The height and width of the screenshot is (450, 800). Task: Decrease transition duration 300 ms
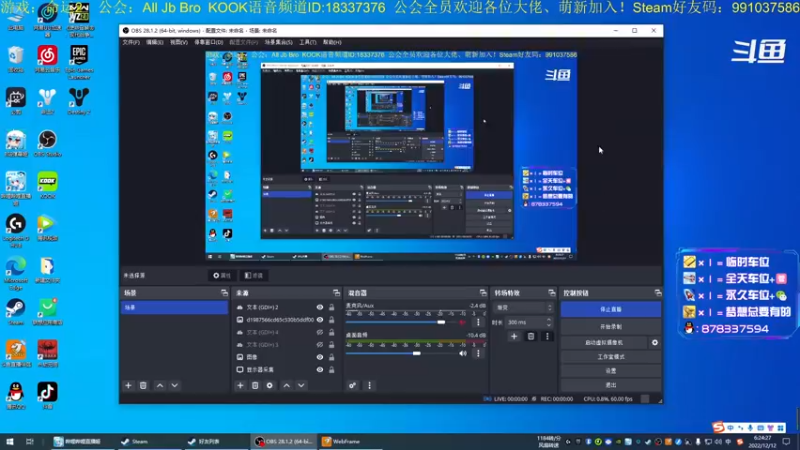(x=549, y=325)
